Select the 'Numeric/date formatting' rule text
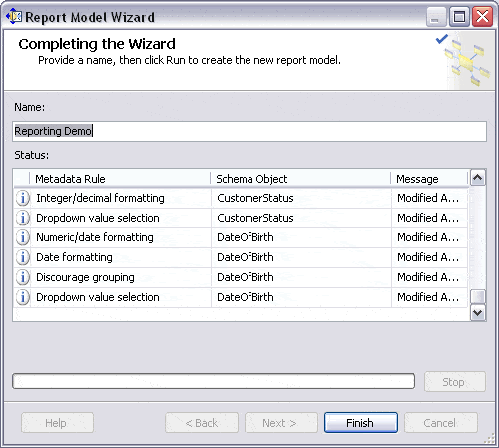Screen dimensions: 499x448 (x=95, y=237)
